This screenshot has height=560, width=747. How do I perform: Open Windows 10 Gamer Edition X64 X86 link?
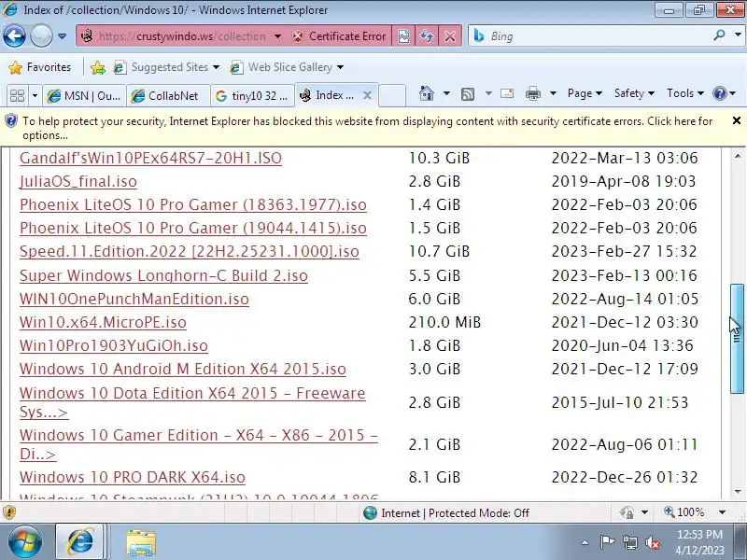199,444
